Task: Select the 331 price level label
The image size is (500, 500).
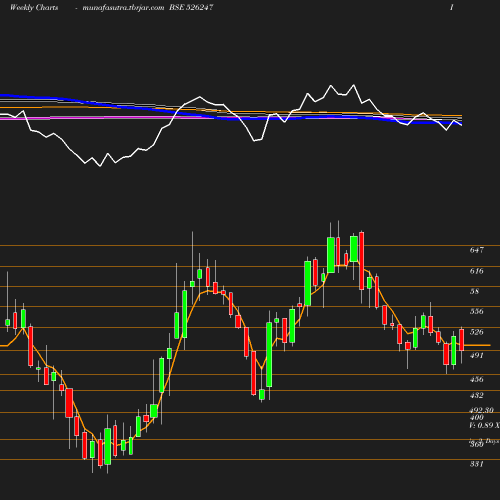Action: [476, 464]
